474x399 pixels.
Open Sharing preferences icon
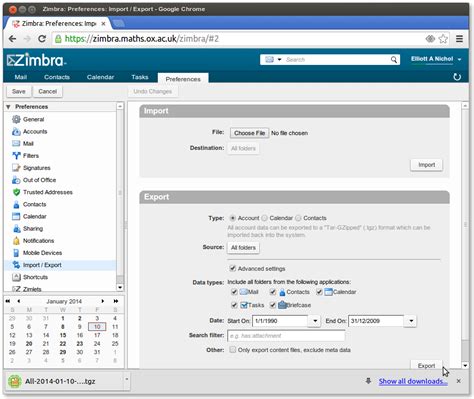click(x=16, y=229)
